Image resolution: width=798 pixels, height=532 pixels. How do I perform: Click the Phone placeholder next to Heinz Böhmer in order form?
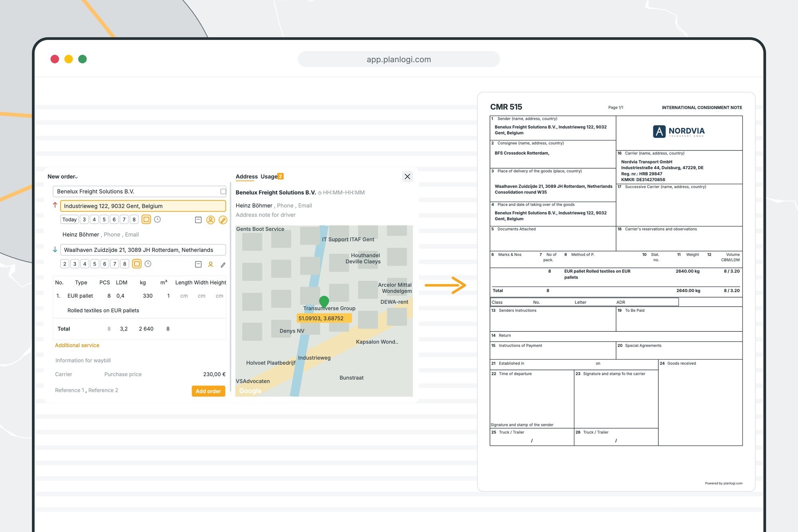pyautogui.click(x=112, y=235)
